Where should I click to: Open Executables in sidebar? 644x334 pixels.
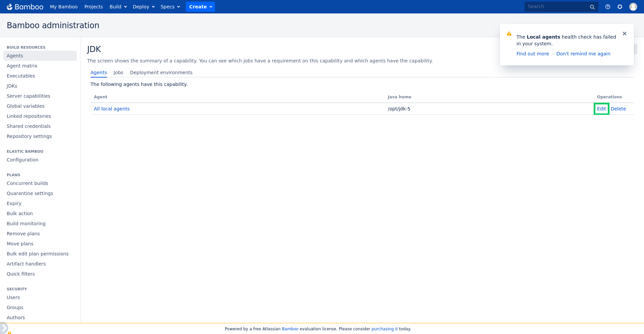click(40, 76)
